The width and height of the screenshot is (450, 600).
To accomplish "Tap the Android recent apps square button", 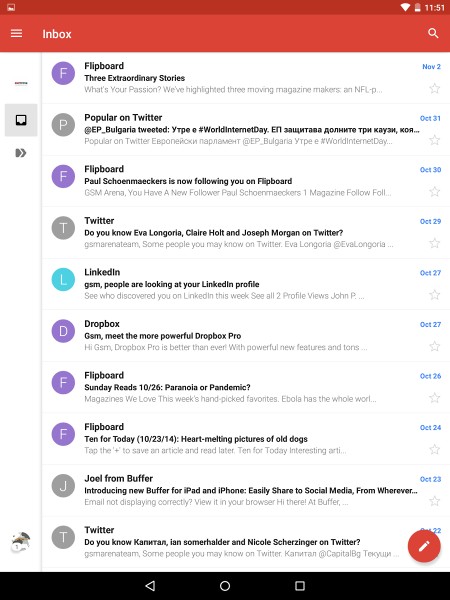I will click(300, 585).
